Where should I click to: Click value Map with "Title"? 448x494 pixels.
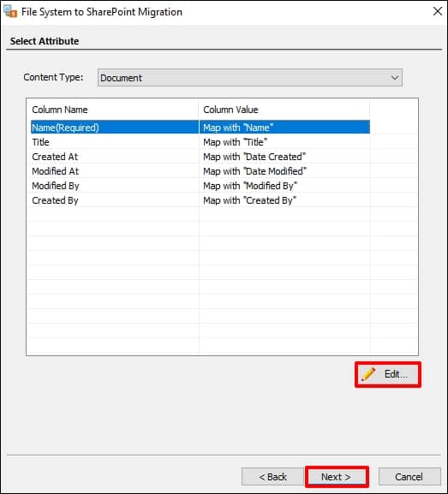(x=236, y=142)
